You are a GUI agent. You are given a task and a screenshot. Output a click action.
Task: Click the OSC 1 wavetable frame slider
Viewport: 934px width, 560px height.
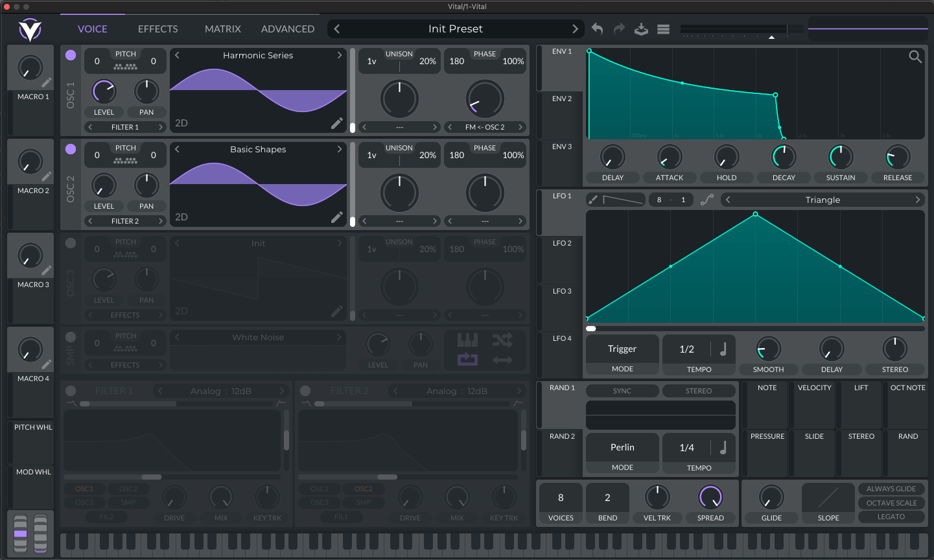tap(352, 91)
